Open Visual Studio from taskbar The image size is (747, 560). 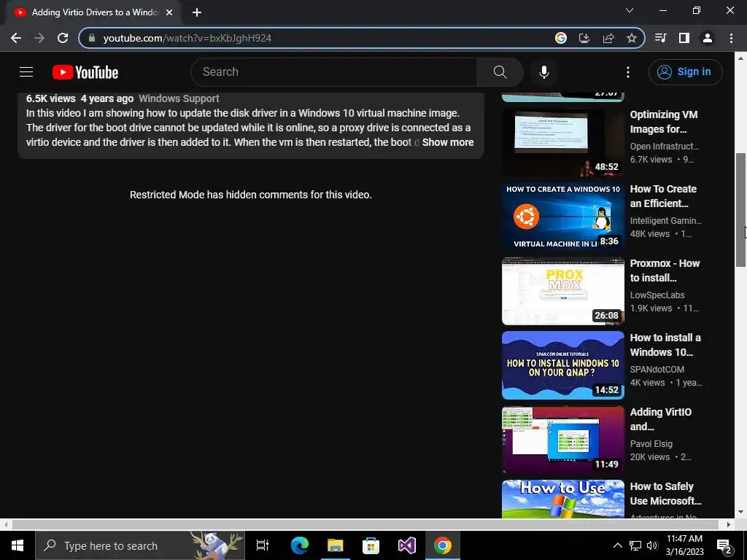pyautogui.click(x=407, y=545)
